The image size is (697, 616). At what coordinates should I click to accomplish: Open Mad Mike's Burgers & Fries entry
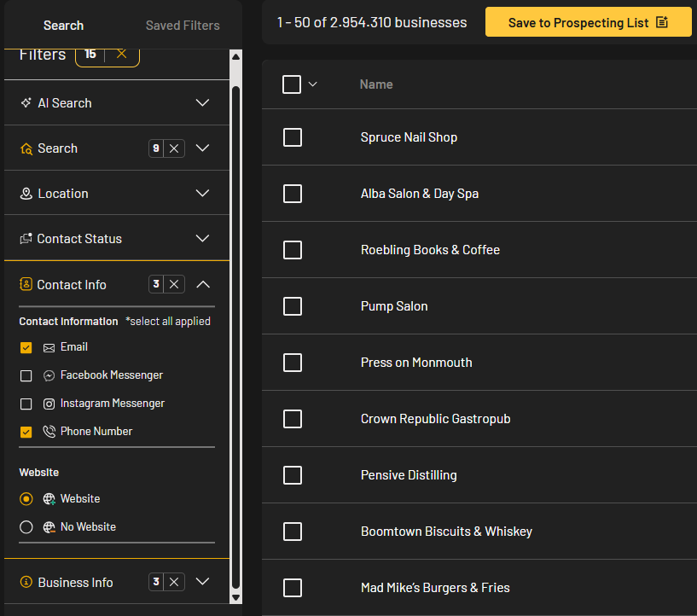pos(435,588)
